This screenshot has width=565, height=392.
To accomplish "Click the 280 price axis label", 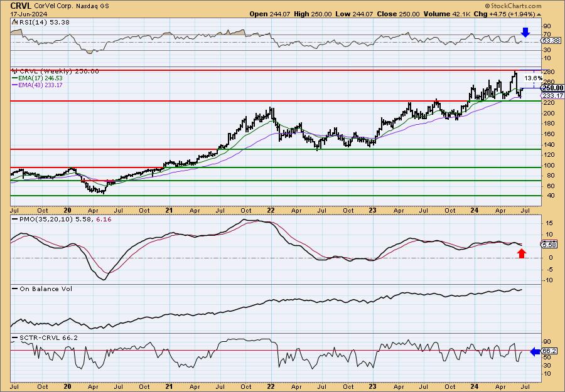I will pyautogui.click(x=549, y=72).
